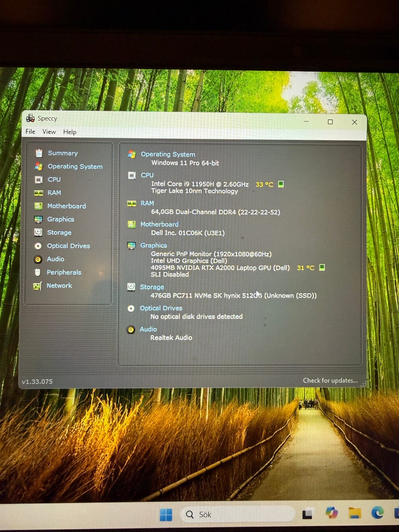Click the Audio speaker icon in sidebar
Screen dimensions: 399x532
point(38,259)
